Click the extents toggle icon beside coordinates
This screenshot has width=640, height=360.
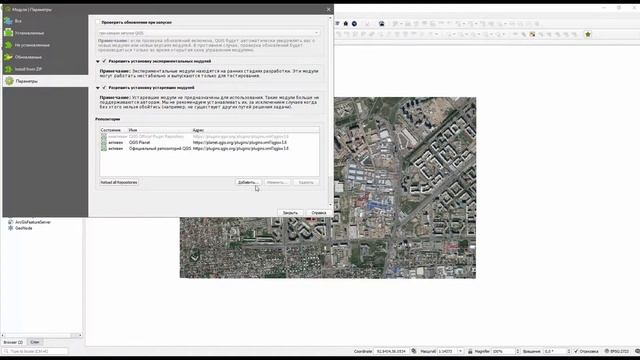tap(414, 351)
